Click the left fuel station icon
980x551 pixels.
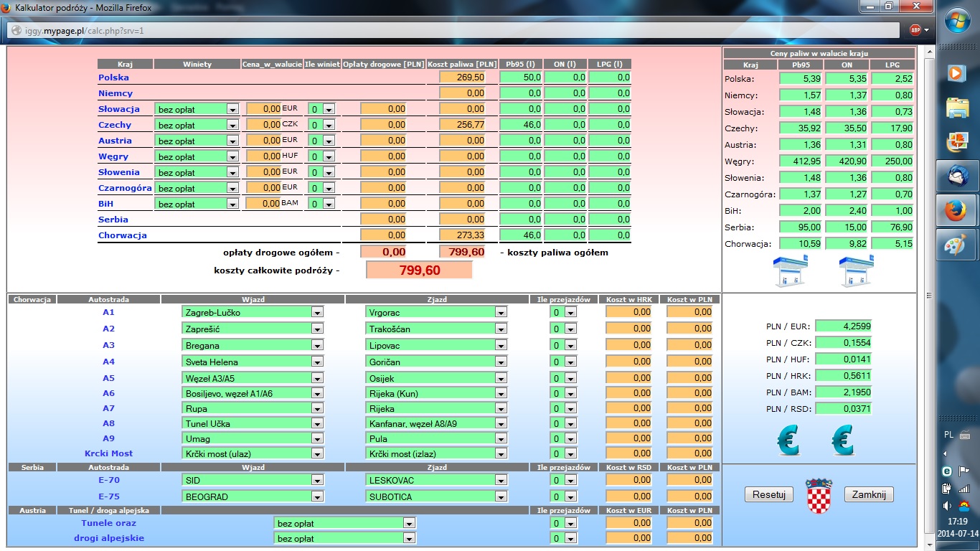coord(788,271)
